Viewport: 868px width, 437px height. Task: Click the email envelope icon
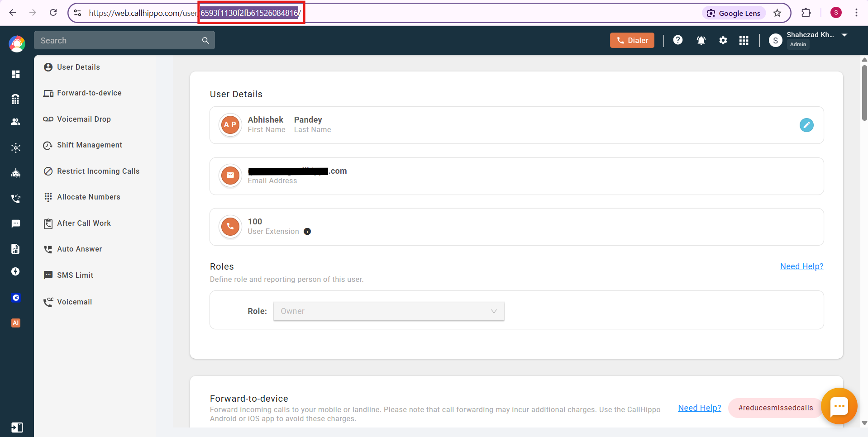(230, 176)
